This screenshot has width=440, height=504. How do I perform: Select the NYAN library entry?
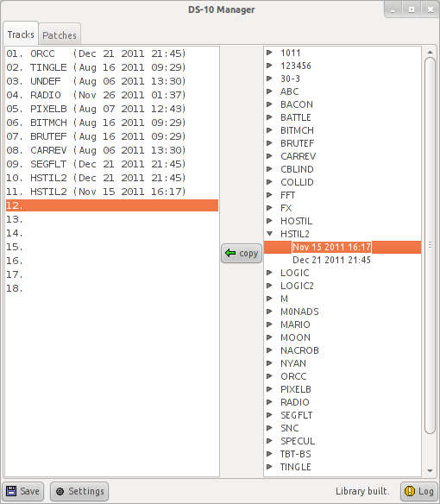[x=293, y=363]
